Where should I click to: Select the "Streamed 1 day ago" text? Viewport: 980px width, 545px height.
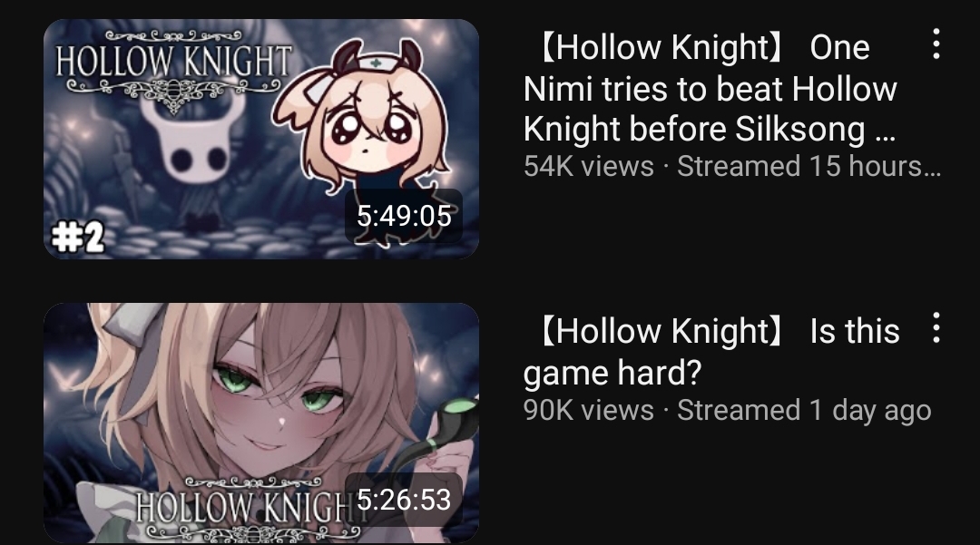coord(804,410)
